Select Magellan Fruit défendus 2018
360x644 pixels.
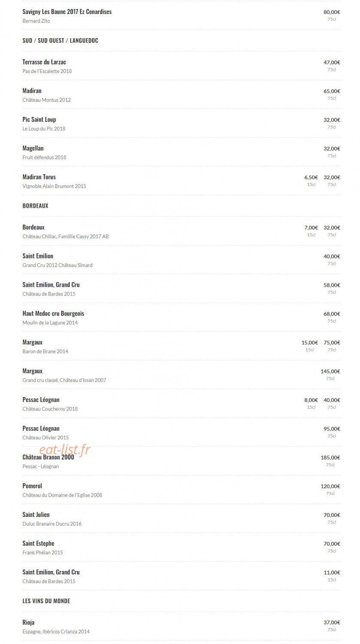pyautogui.click(x=181, y=152)
